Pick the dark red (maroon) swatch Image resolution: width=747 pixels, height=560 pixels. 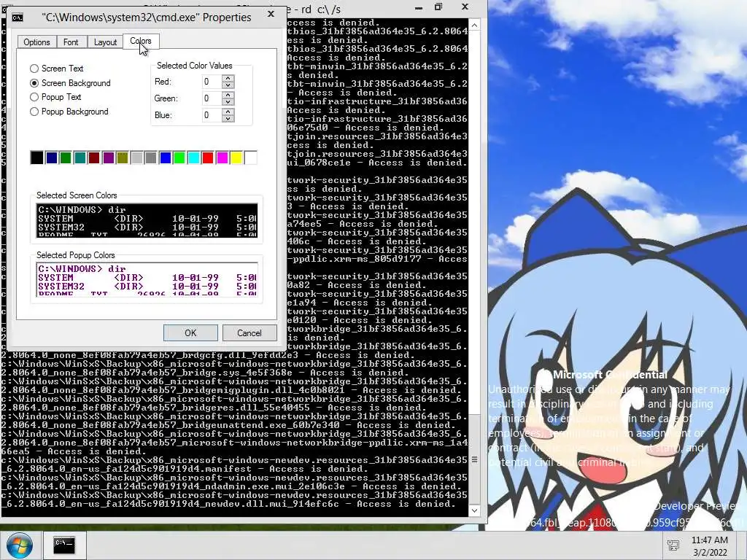pyautogui.click(x=94, y=157)
